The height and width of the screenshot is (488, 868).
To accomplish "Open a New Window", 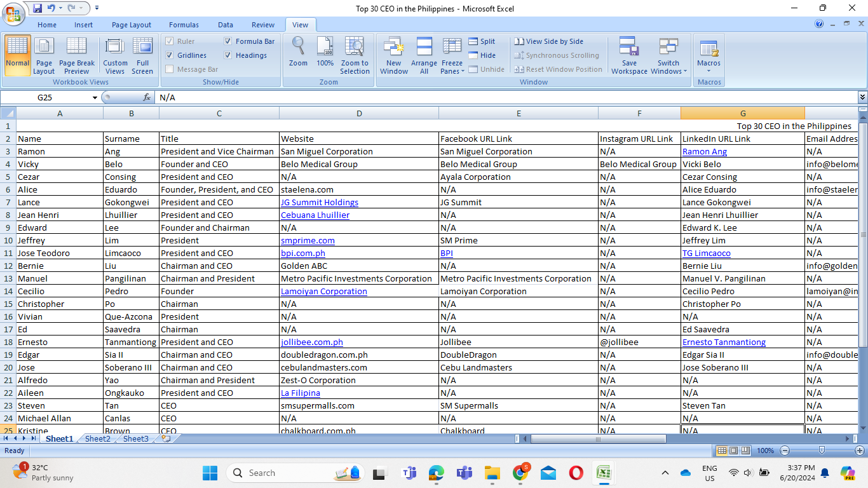I will [x=394, y=55].
